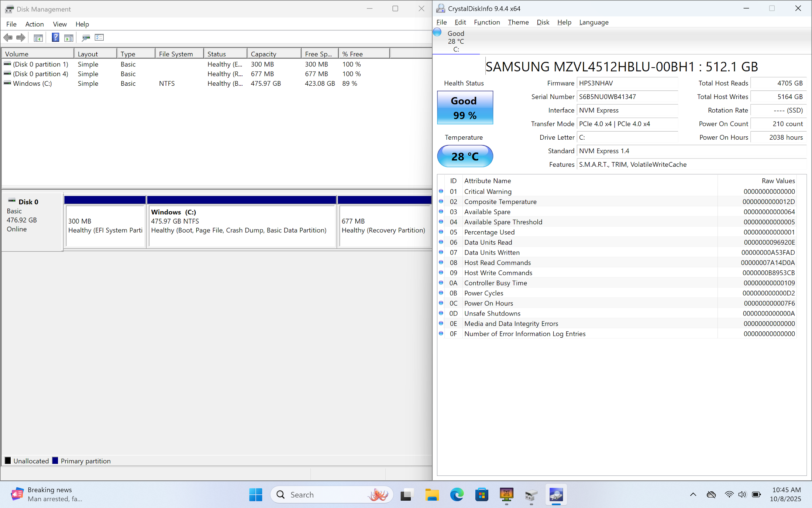Open File Explorer from the taskbar

pos(432,494)
